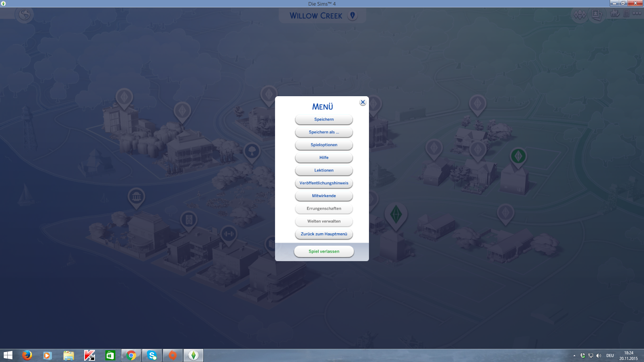Viewport: 644px width, 362px height.
Task: Switch to Chrome on the taskbar
Action: 131,355
